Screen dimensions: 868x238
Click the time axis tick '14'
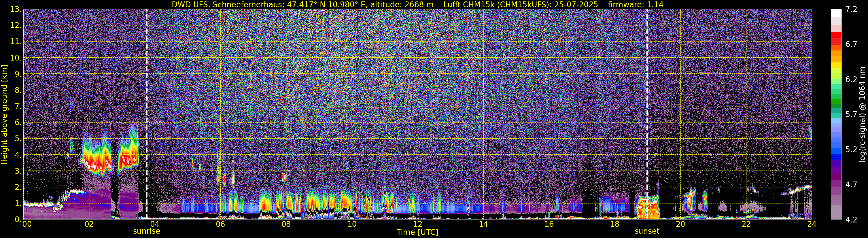483,224
